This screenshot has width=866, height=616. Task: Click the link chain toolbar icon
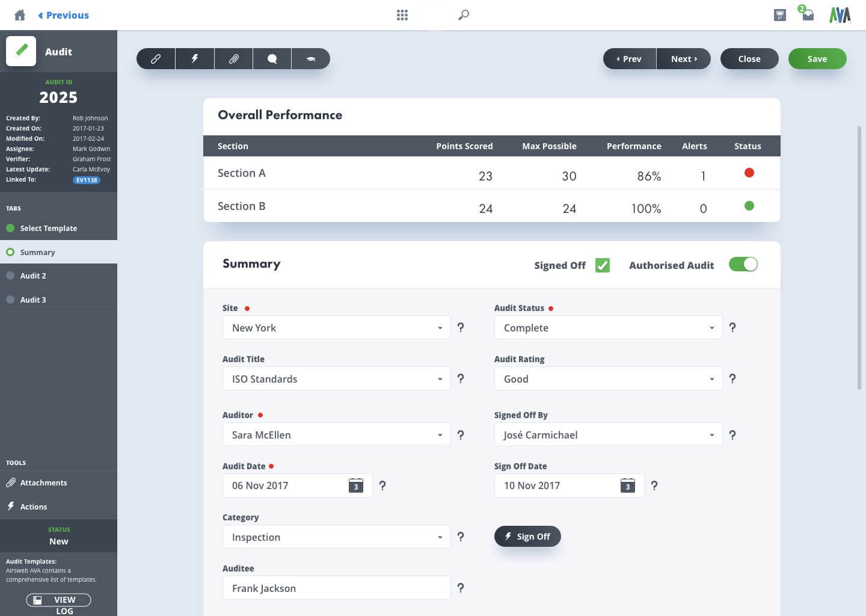tap(156, 59)
